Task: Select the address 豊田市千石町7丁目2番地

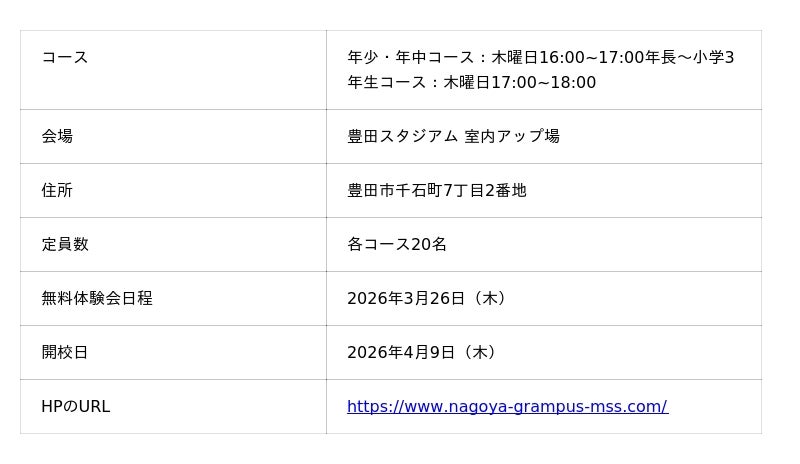Action: click(436, 191)
